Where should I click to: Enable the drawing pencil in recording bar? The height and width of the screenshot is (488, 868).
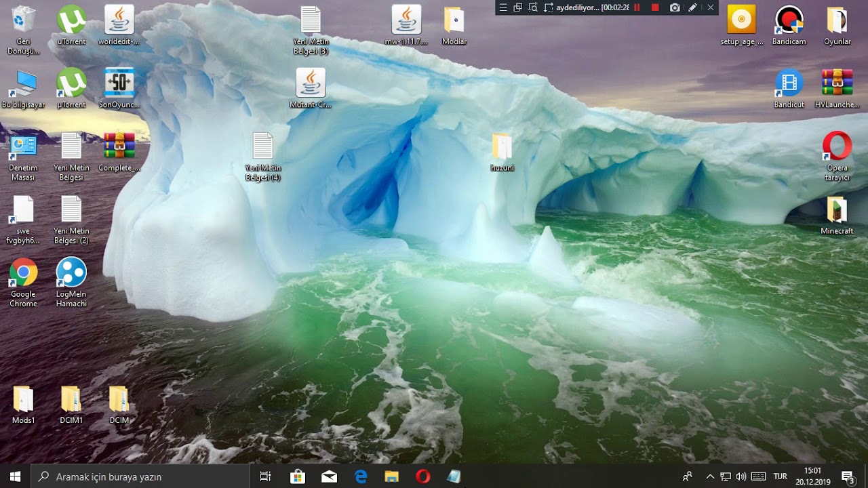click(x=692, y=7)
